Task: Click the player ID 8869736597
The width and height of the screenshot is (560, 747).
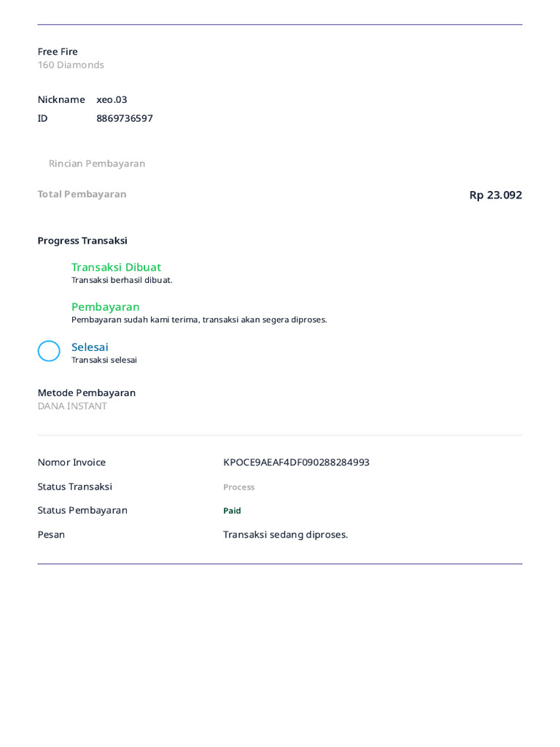Action: tap(125, 118)
